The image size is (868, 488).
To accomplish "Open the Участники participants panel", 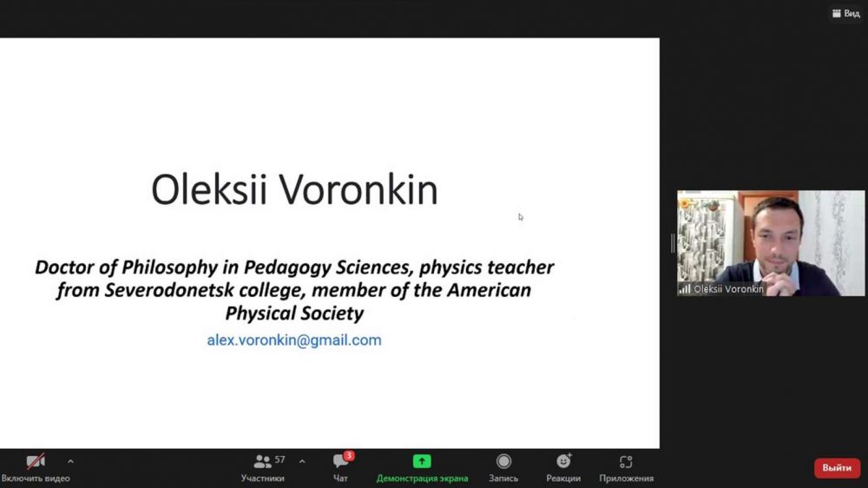I will tap(263, 467).
